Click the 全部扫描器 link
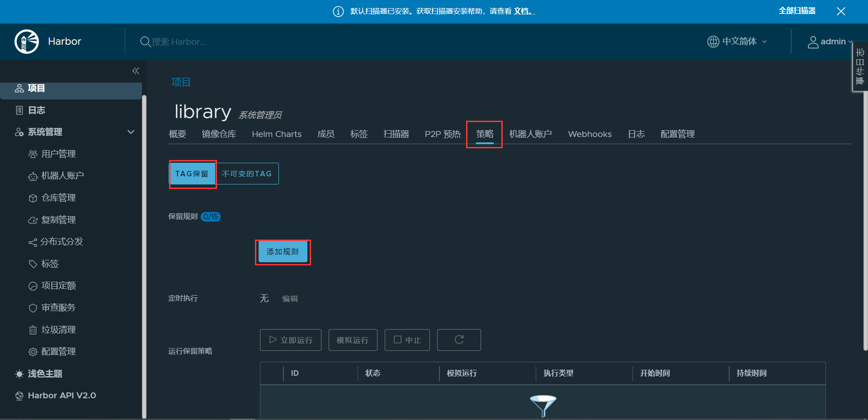The image size is (868, 420). [797, 11]
